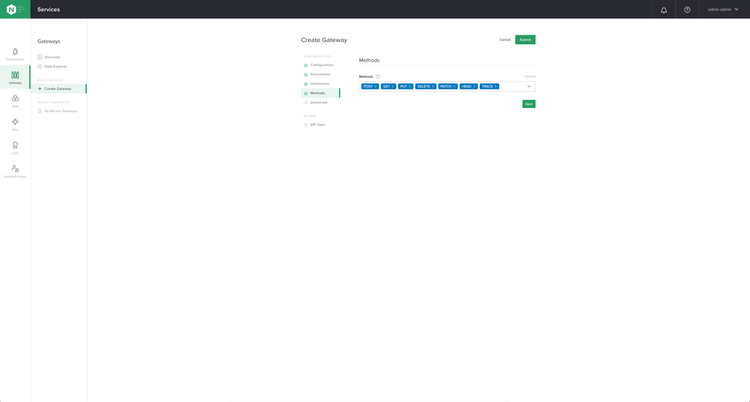Go to the Hostnames step
Image resolution: width=750 pixels, height=402 pixels.
[317, 84]
